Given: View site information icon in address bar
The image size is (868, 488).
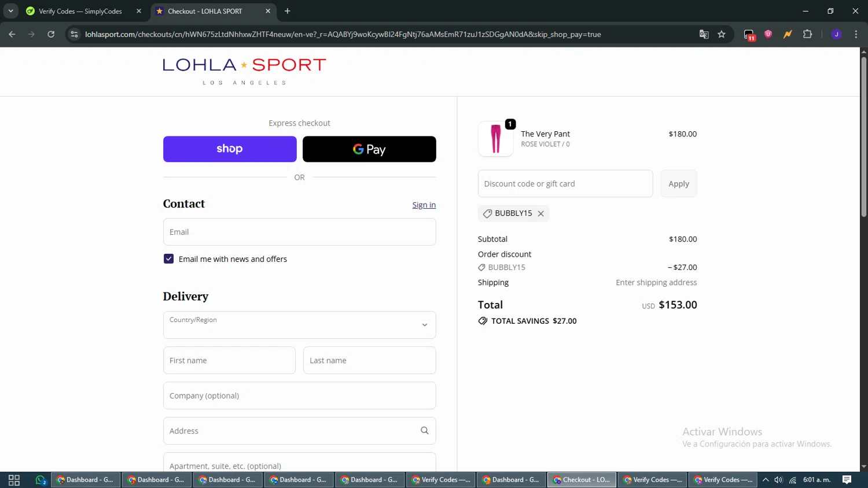Looking at the screenshot, I should click(74, 34).
